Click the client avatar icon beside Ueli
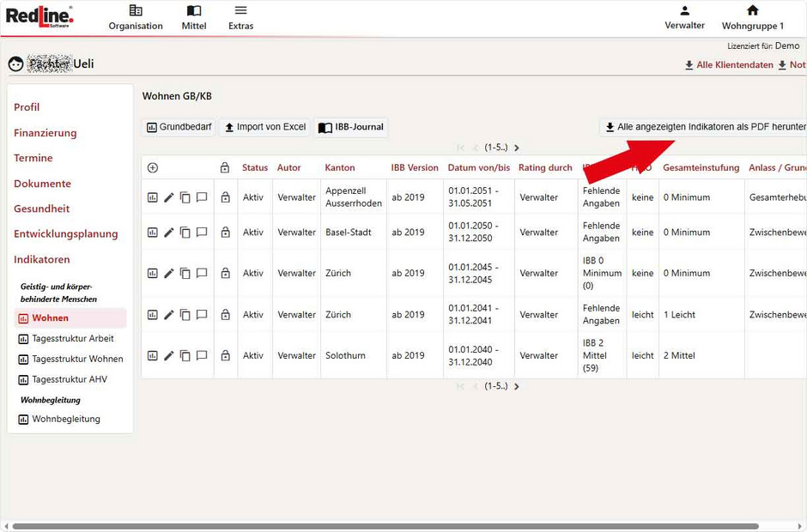 15,64
